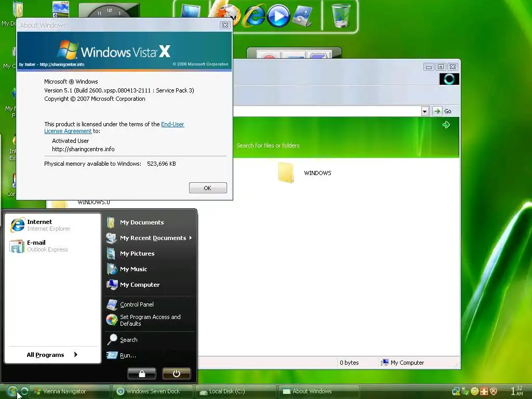The width and height of the screenshot is (532, 399).
Task: Click the clock gadget on the desktop
Action: tap(109, 10)
